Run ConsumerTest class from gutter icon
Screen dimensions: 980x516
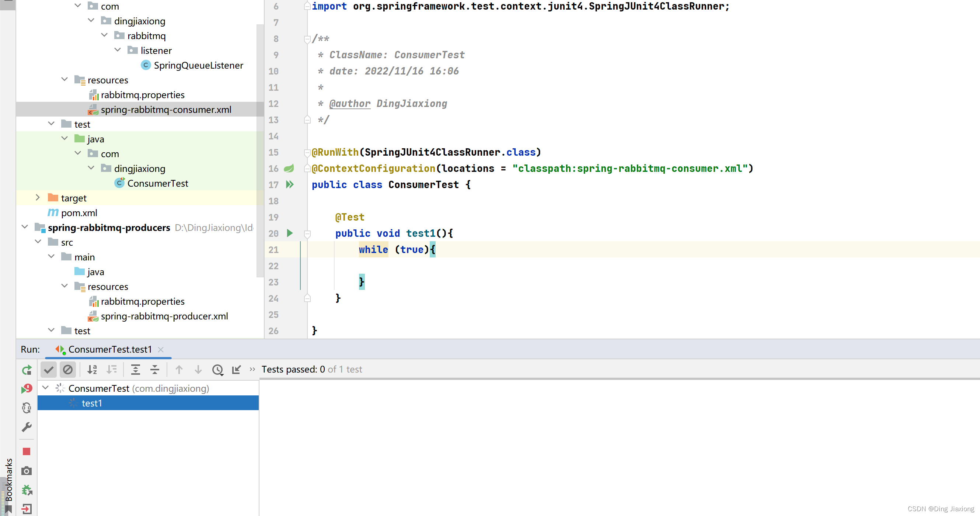point(290,185)
